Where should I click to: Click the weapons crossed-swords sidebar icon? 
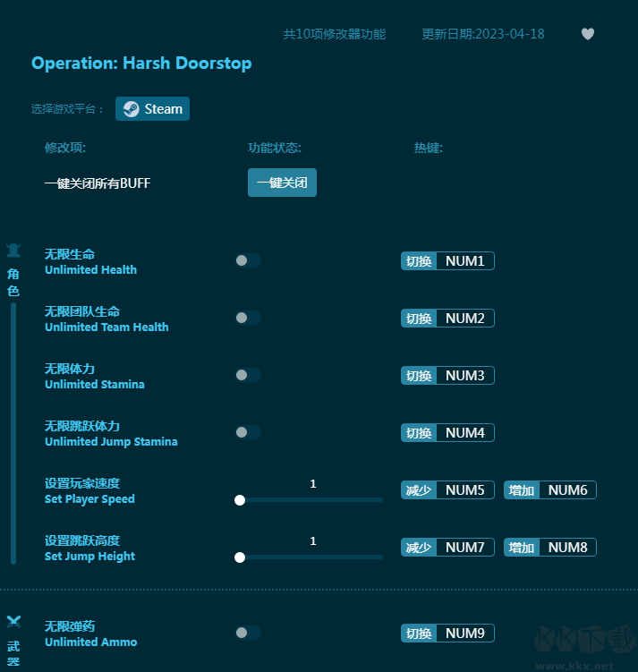click(x=13, y=621)
